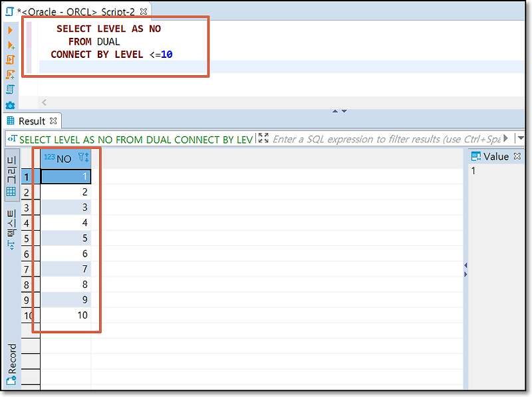Viewport: 532px width, 397px height.
Task: Run the Execute SQL Script icon
Action: [x=10, y=59]
